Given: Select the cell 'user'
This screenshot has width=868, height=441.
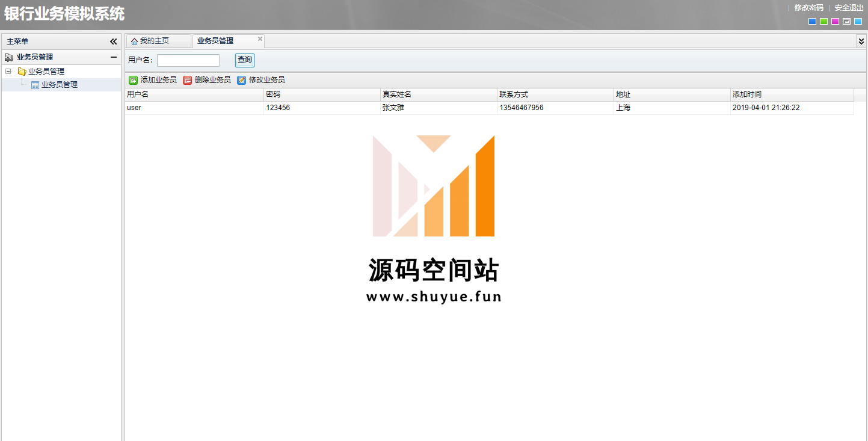Looking at the screenshot, I should coord(194,108).
